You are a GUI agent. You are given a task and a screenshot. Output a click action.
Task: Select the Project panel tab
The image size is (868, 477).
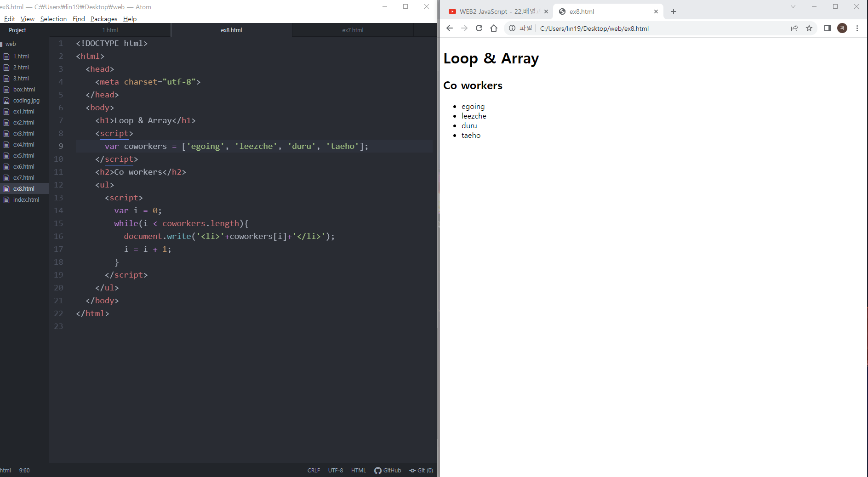pyautogui.click(x=17, y=30)
